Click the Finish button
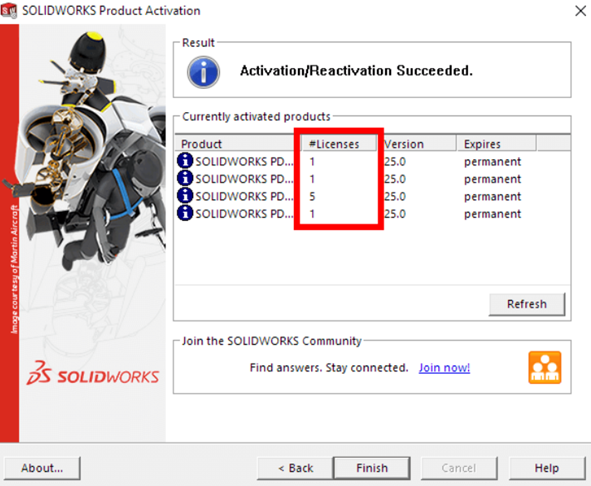Screen dimensions: 591x486 coord(372,468)
